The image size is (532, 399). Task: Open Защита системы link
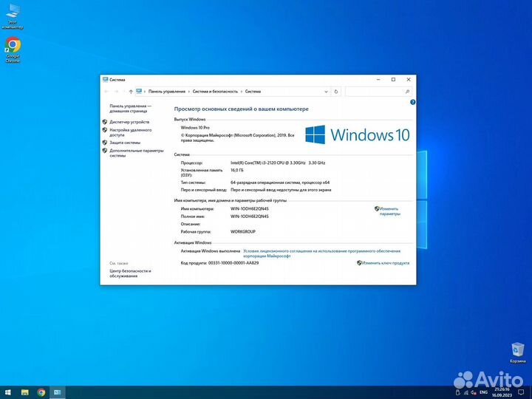tap(125, 143)
